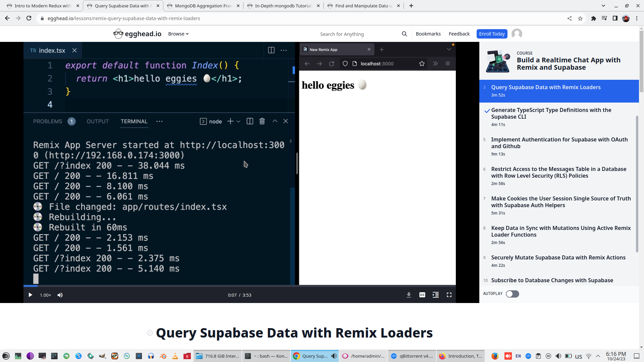
Task: Switch to the MongoDB Aggregation Framework tab
Action: (203, 6)
